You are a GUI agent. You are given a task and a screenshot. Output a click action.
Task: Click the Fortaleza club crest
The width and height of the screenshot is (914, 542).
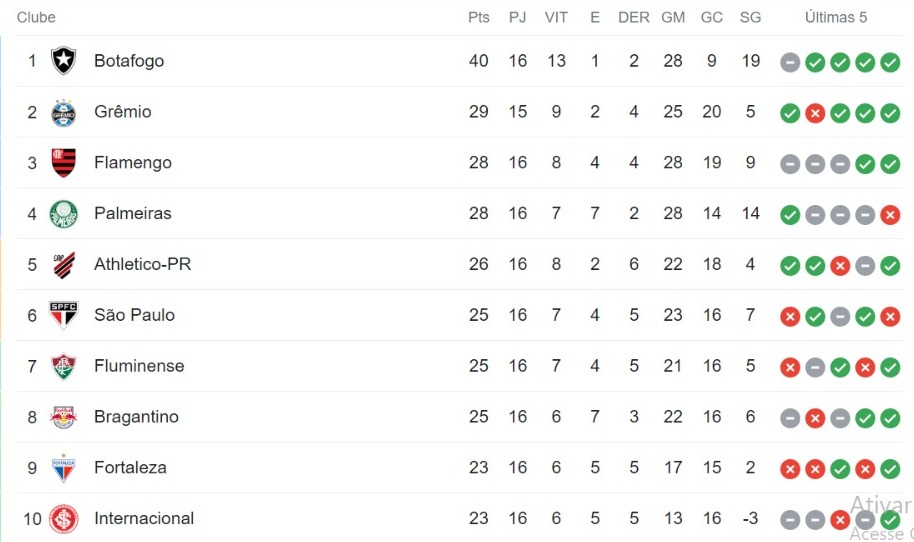pyautogui.click(x=64, y=467)
